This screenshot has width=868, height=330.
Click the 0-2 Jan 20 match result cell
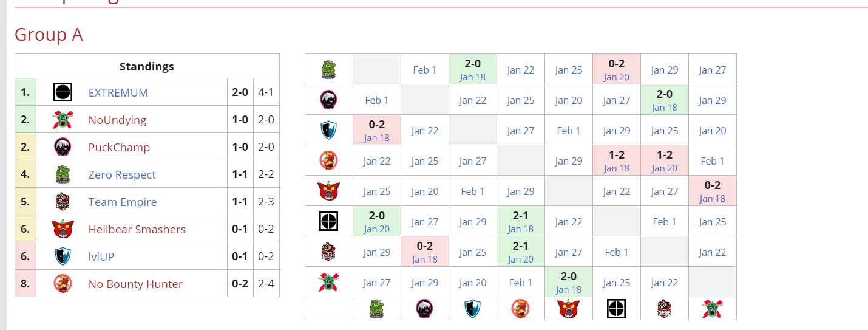[x=616, y=69]
